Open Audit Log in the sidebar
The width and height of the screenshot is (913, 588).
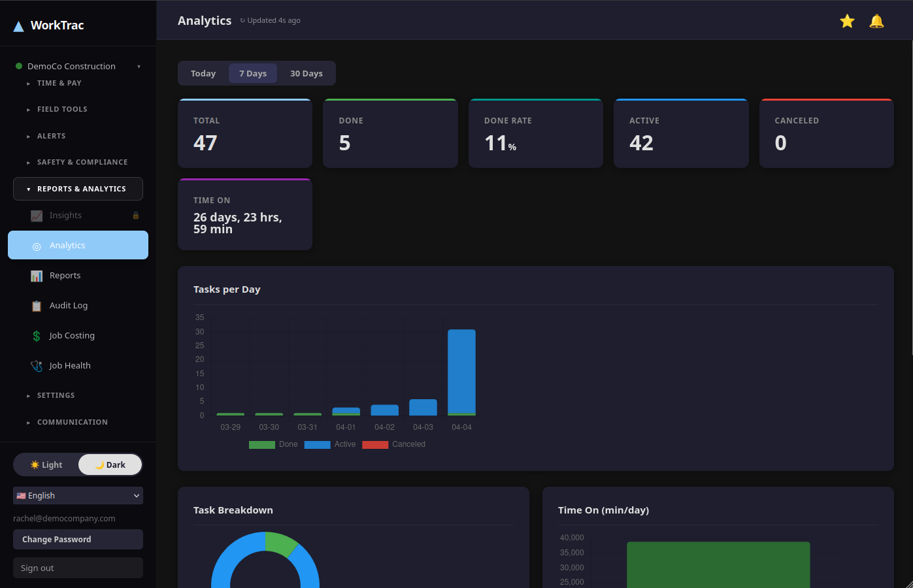(x=78, y=306)
